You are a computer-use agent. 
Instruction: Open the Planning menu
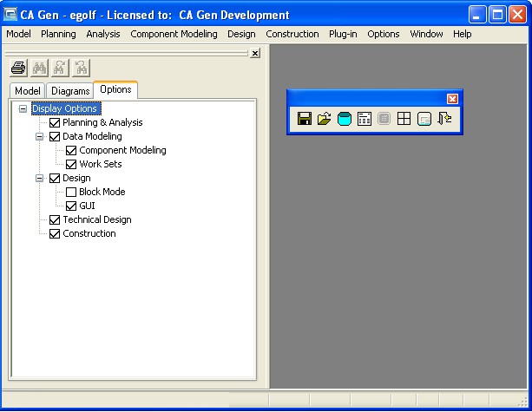58,34
